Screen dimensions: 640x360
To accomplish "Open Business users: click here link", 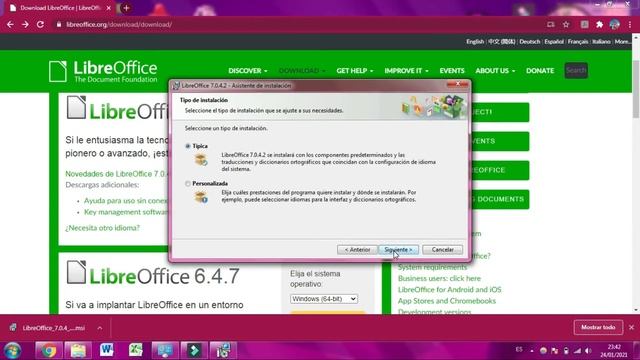I will point(439,278).
